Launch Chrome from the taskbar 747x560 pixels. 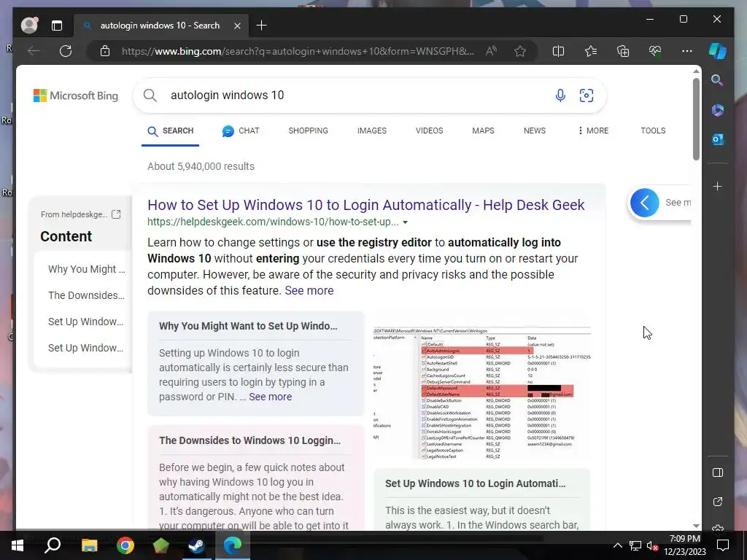[x=125, y=545]
